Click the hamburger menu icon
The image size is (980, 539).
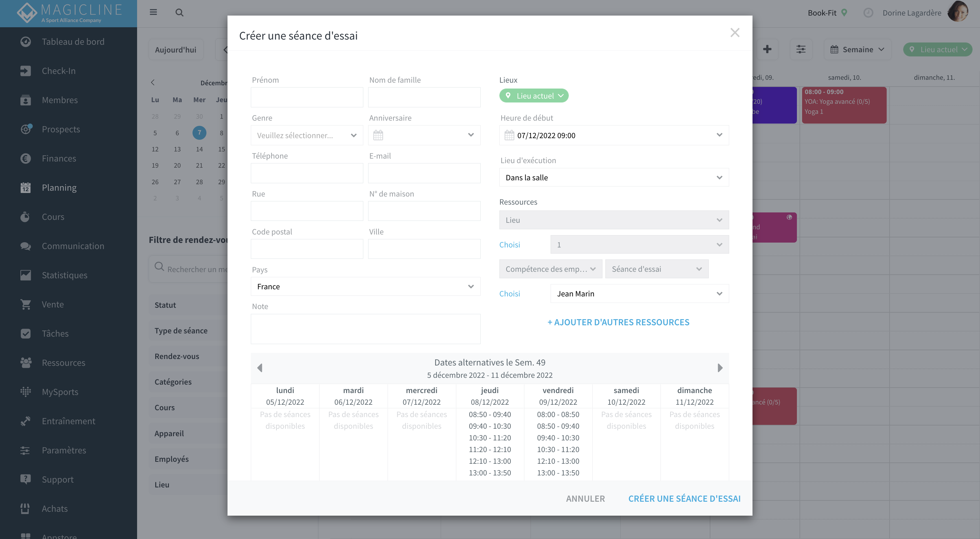pyautogui.click(x=153, y=12)
